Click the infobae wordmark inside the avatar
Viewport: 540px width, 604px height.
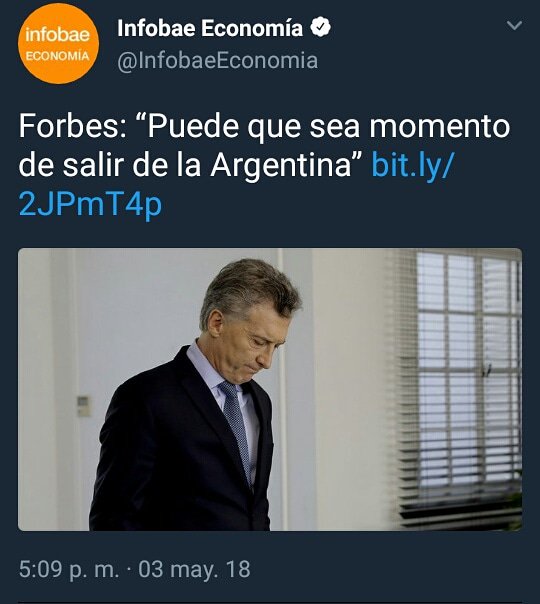[57, 35]
